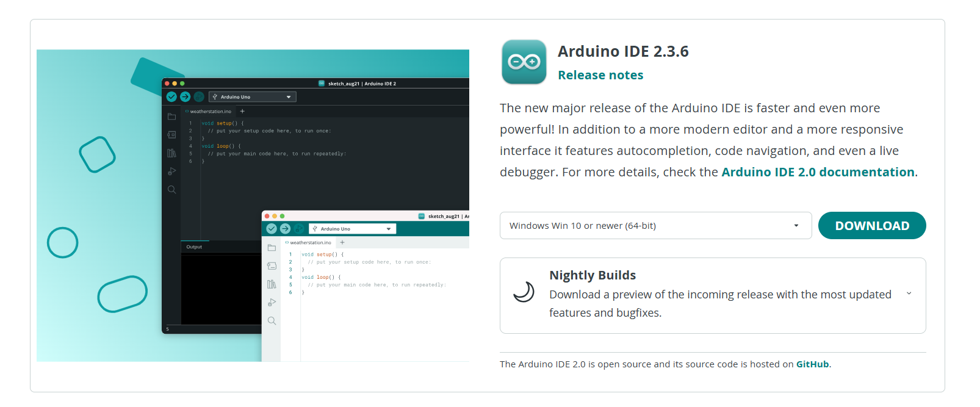Open the Release notes link
This screenshot has width=980, height=407.
[x=600, y=75]
